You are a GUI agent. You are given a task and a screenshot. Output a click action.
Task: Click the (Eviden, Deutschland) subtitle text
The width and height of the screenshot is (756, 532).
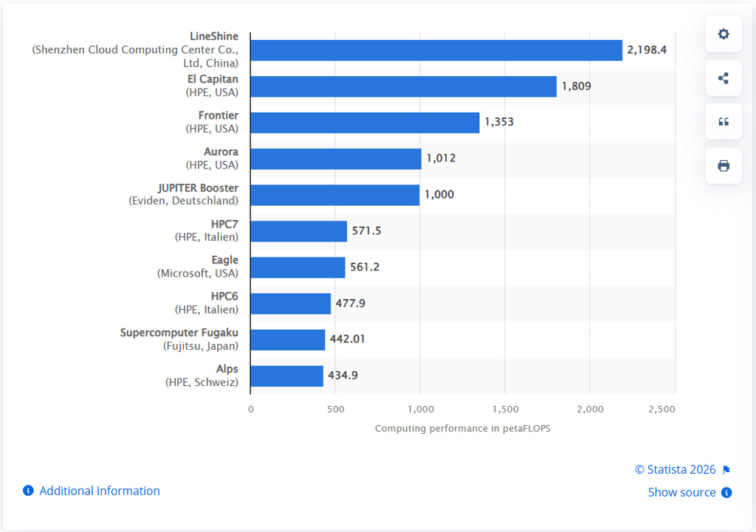tap(183, 201)
